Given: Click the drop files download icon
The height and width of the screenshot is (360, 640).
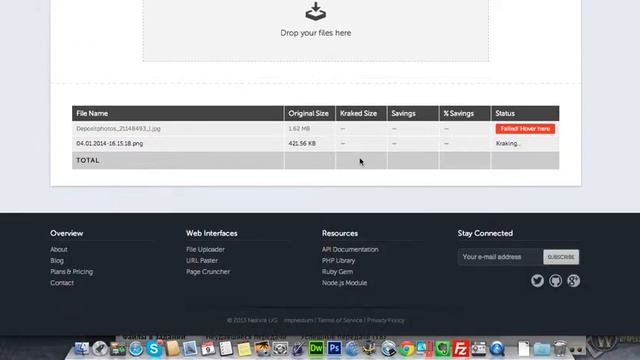Looking at the screenshot, I should pyautogui.click(x=316, y=11).
